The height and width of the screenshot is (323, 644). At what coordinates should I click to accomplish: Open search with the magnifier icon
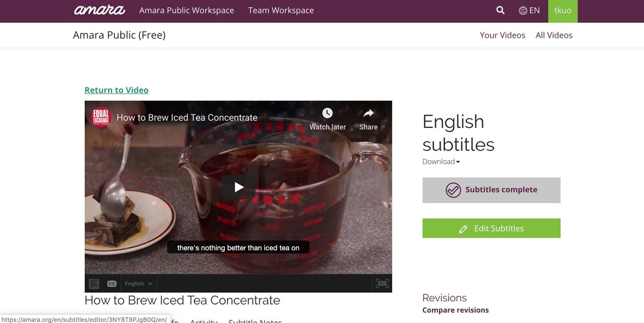[x=500, y=10]
